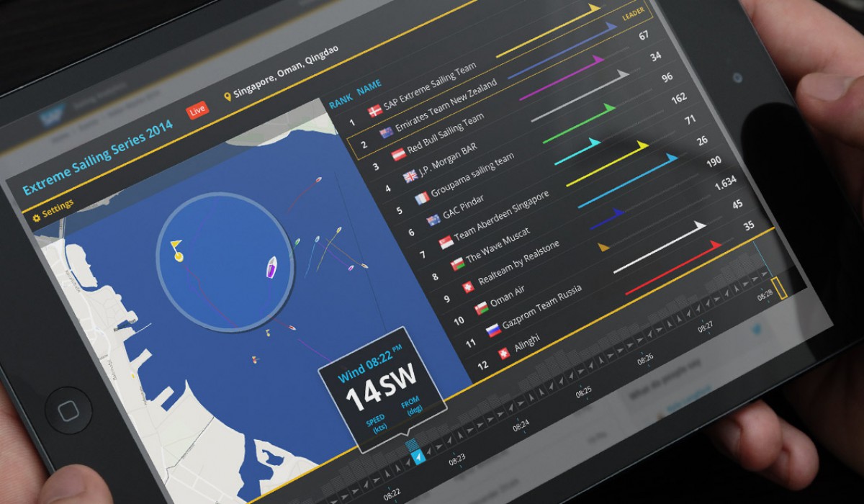This screenshot has width=864, height=504.
Task: Click the New Zealand flag icon
Action: click(386, 132)
